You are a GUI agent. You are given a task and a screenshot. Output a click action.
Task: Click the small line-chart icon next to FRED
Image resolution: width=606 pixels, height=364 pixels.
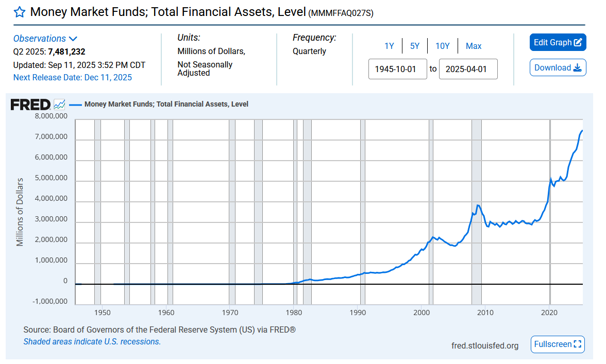(x=59, y=104)
